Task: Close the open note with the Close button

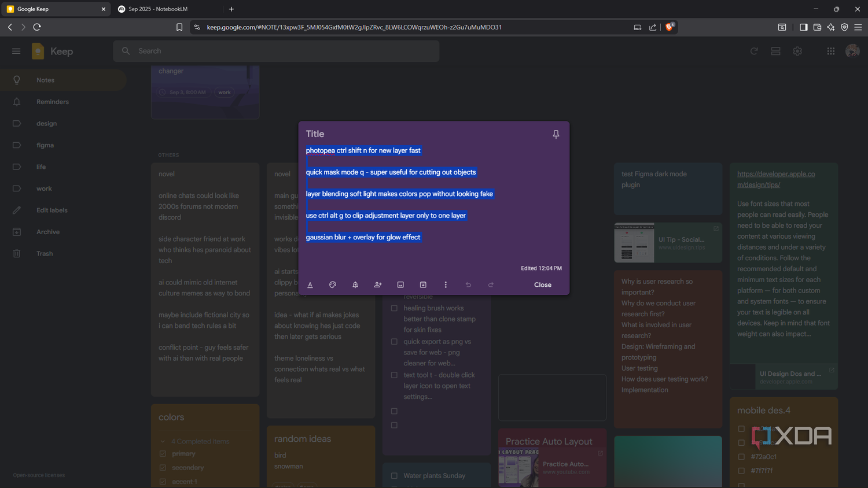Action: [x=543, y=284]
